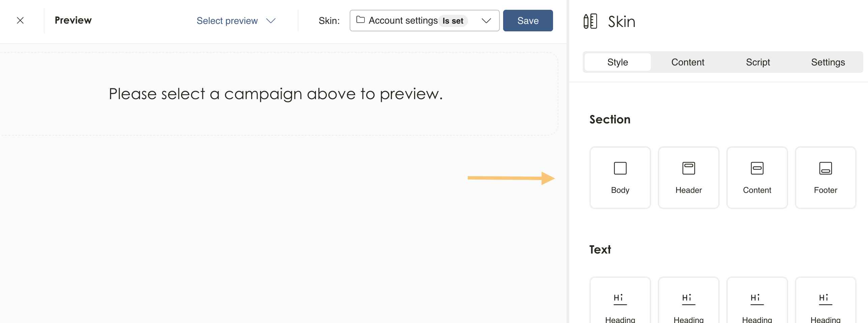Click the campaign preview placeholder message
Screen dimensions: 868x323
(276, 94)
